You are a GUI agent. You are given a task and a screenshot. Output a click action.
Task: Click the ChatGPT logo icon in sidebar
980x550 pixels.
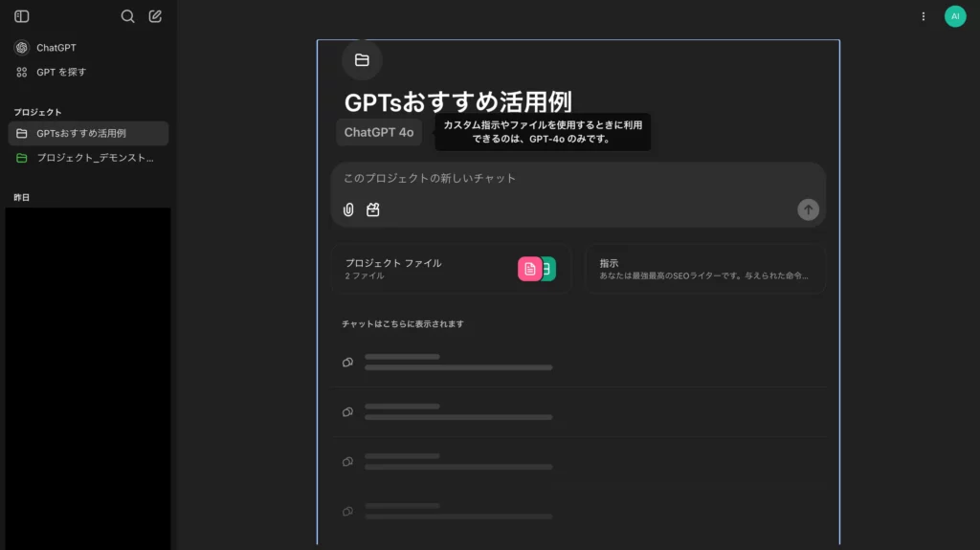point(21,48)
